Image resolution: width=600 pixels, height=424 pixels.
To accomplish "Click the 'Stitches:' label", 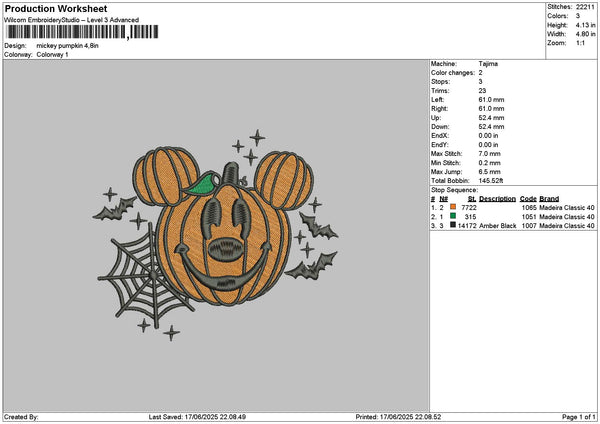I will coord(559,7).
